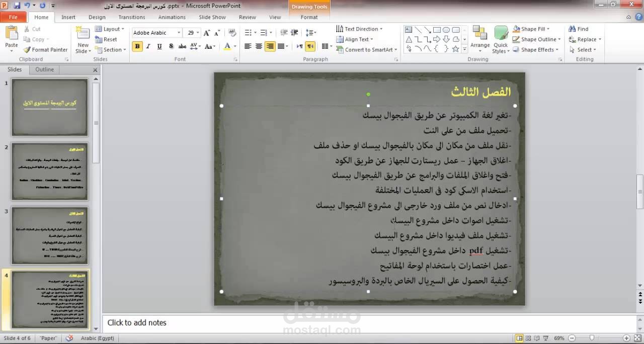Click Convert to SmartArt
The width and height of the screenshot is (644, 344).
[x=366, y=49]
